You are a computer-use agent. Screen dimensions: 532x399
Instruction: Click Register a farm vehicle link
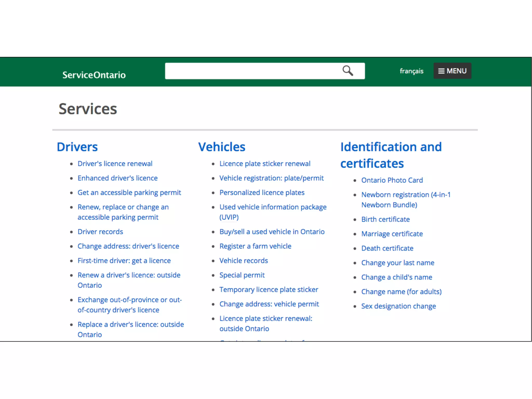tap(255, 246)
